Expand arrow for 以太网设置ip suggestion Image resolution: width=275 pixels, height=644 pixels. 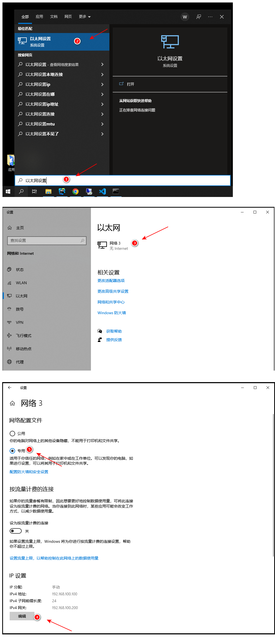[102, 84]
